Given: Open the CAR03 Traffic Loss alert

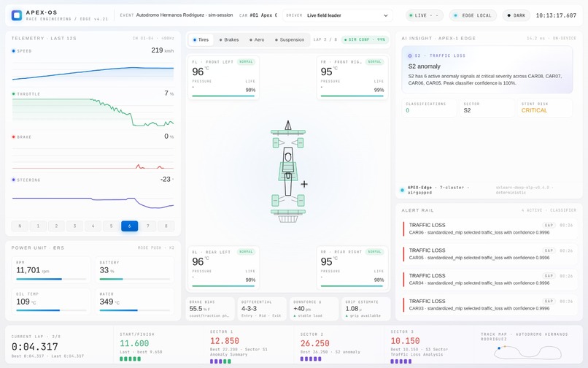Looking at the screenshot, I should click(x=488, y=304).
